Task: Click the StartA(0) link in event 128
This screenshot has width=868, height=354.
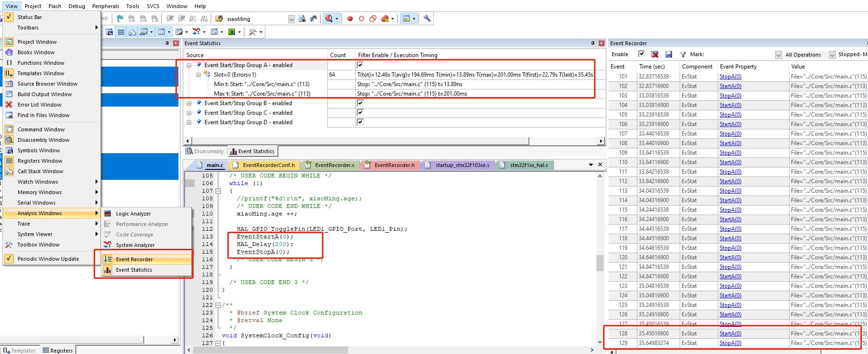Action: 730,334
